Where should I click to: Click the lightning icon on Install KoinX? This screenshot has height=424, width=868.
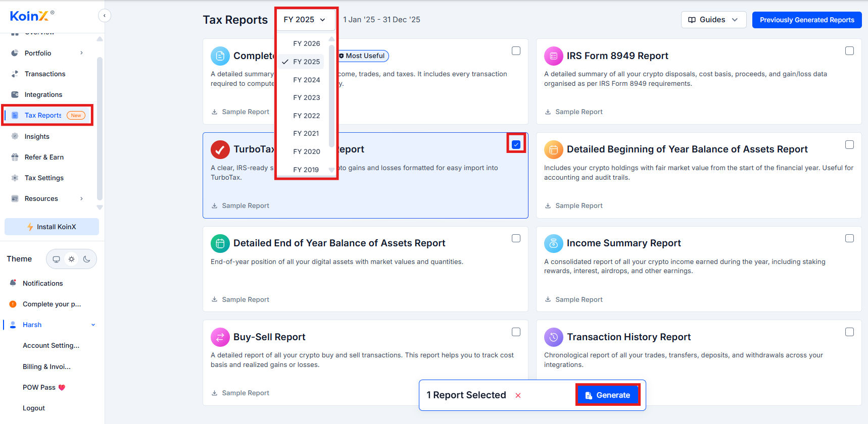click(30, 227)
